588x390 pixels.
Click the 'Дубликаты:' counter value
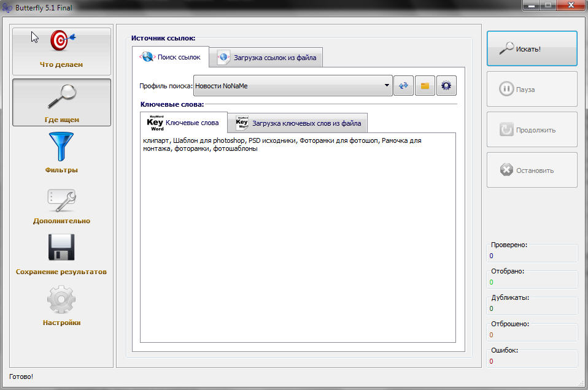pyautogui.click(x=491, y=308)
